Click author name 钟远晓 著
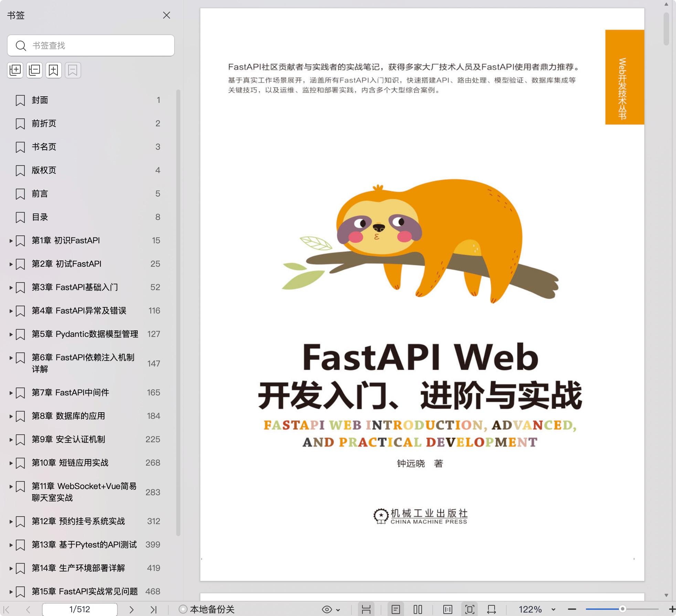This screenshot has height=616, width=676. pos(420,464)
